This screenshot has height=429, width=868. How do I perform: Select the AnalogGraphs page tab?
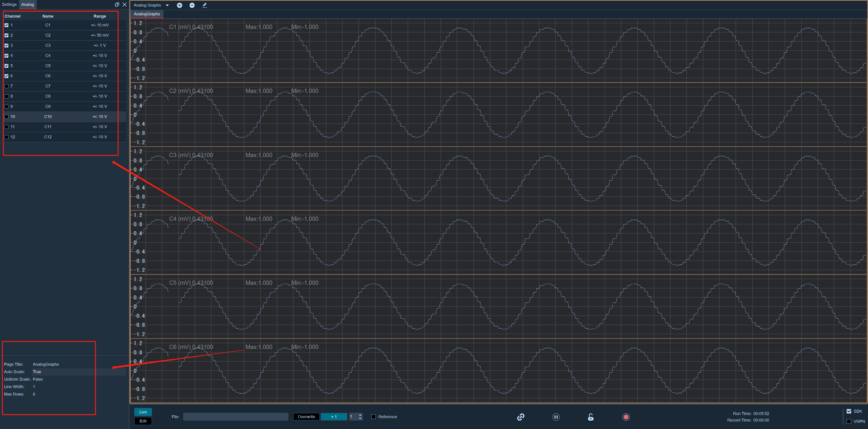coord(146,14)
